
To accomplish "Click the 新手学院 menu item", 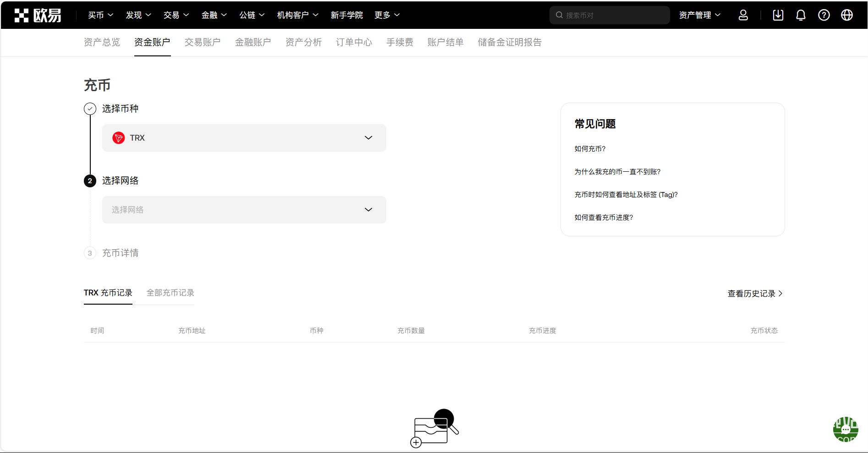I will tap(346, 15).
